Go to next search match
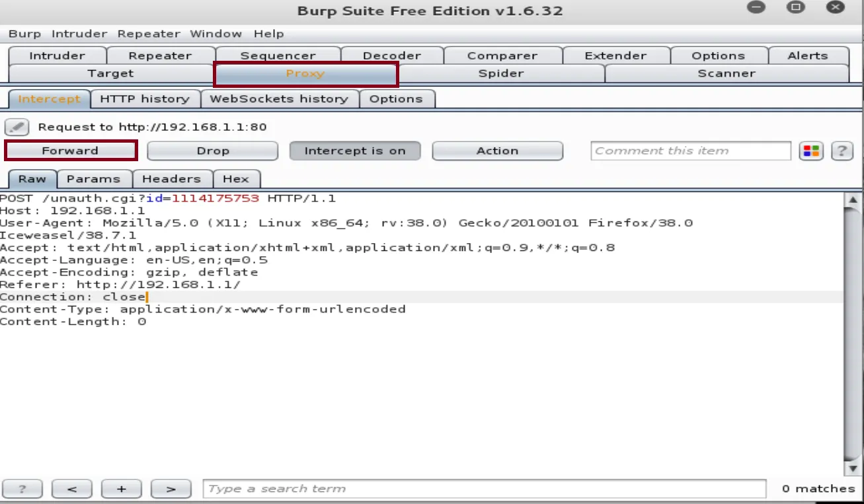The width and height of the screenshot is (864, 504). [171, 489]
